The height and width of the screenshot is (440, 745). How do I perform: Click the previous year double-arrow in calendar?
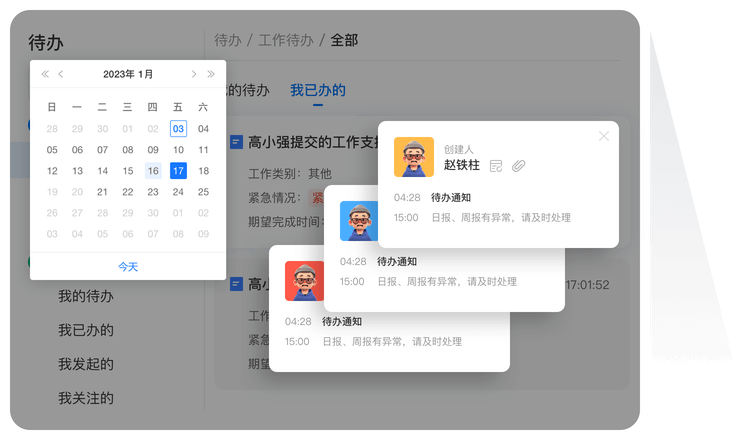click(45, 74)
